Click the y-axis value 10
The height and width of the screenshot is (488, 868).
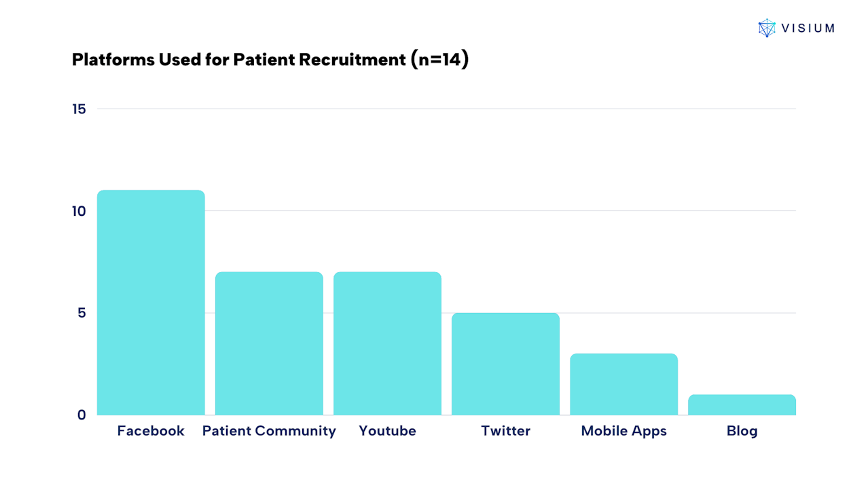coord(79,211)
